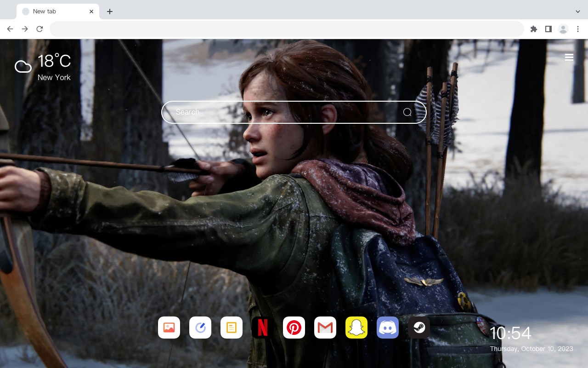Open the blue task checkmark shortcut
The image size is (588, 368).
click(200, 328)
